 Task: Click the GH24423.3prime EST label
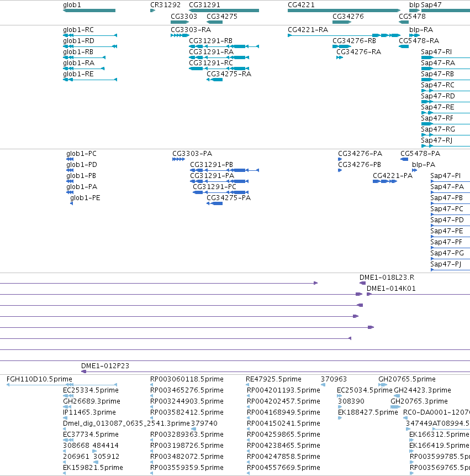(x=423, y=390)
